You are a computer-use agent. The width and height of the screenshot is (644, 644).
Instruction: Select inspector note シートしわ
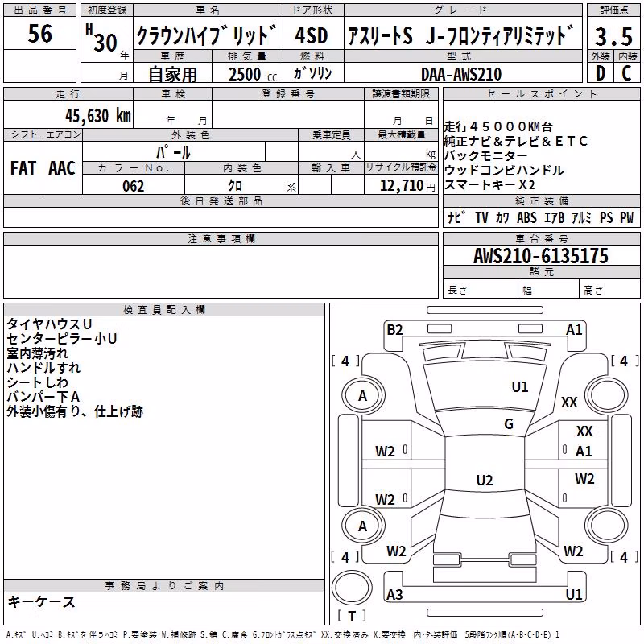click(x=37, y=382)
